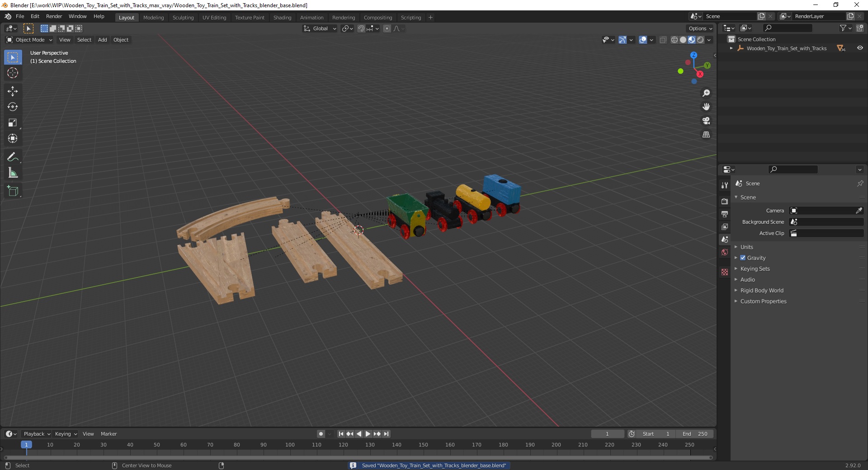
Task: Switch to the UV Editing workspace
Action: tap(214, 18)
